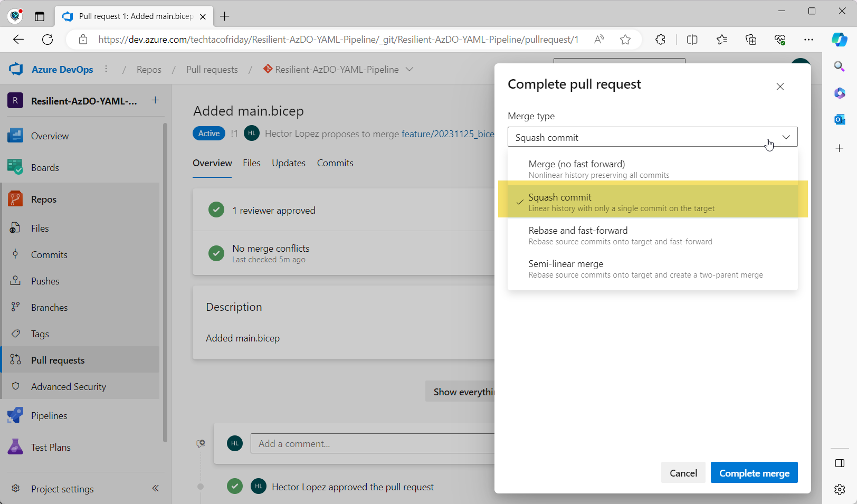Choose Rebase and fast-forward merge type
The width and height of the screenshot is (857, 504).
(652, 235)
